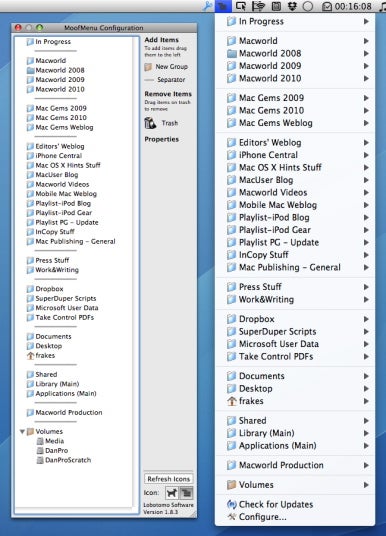Viewport: 386px width, 536px height.
Task: Open Editors' Weblog menu item
Action: [x=295, y=142]
